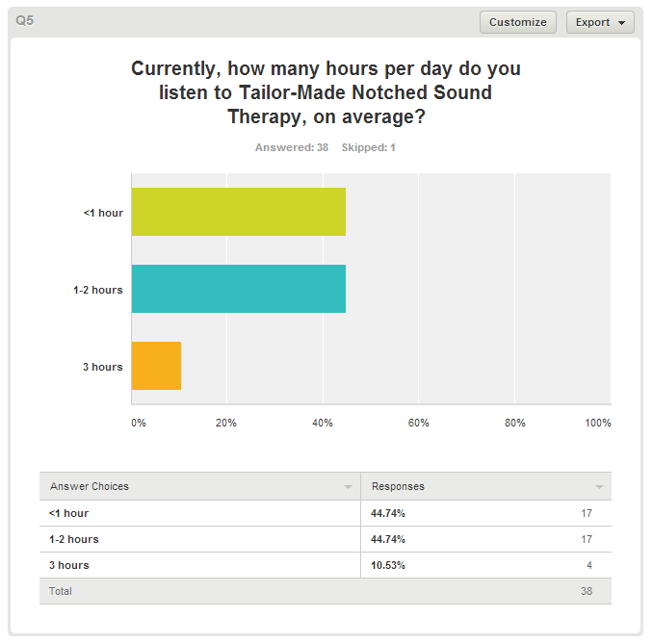
Task: Click the 100% label on chart axis
Action: tap(597, 423)
